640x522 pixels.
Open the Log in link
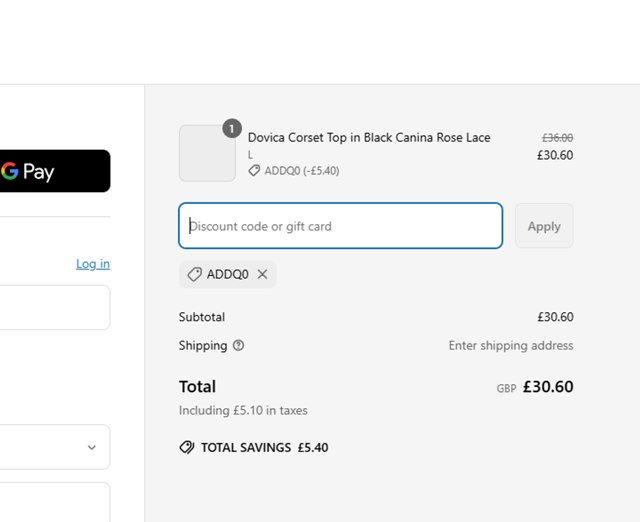93,264
